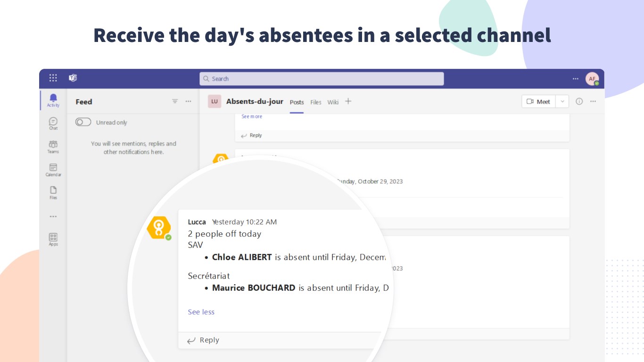Collapse the message with See less
This screenshot has height=362, width=644.
pos(201,312)
